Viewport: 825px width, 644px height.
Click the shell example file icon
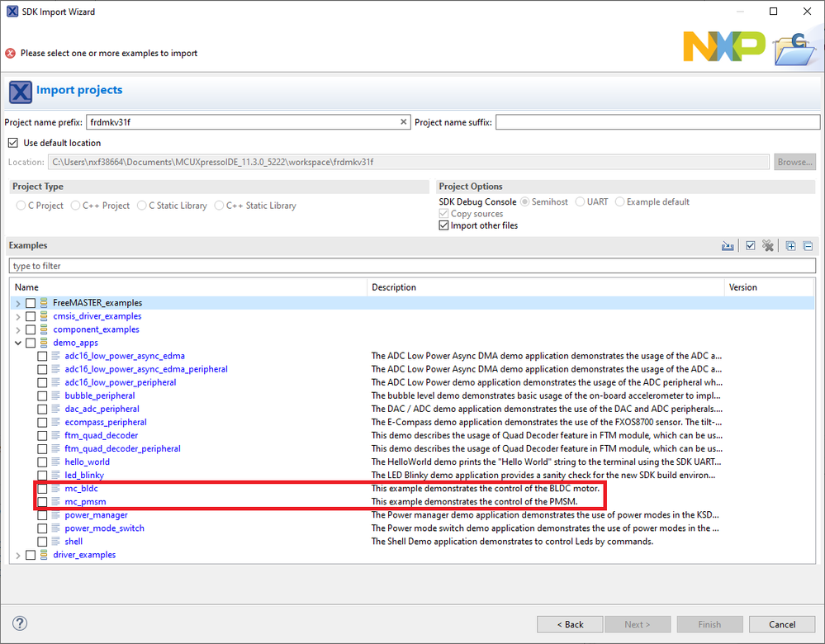[56, 542]
